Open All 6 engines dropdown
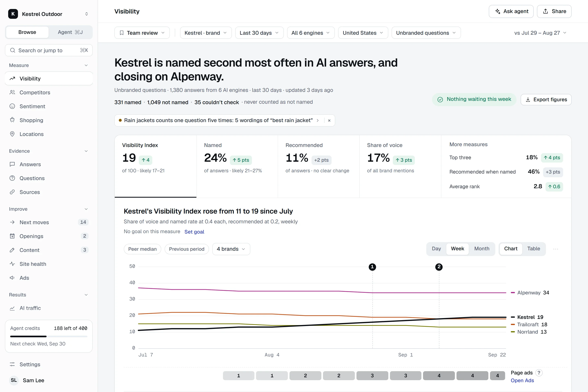This screenshot has height=392, width=588. click(311, 33)
